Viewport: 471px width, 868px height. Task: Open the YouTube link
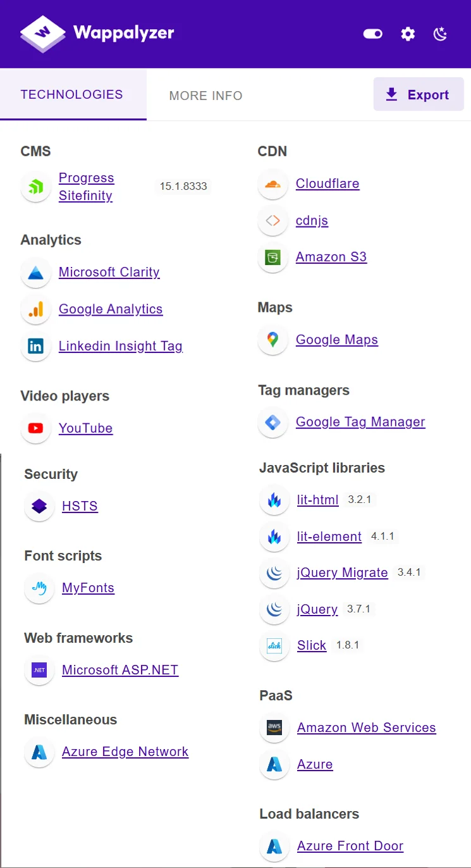86,428
